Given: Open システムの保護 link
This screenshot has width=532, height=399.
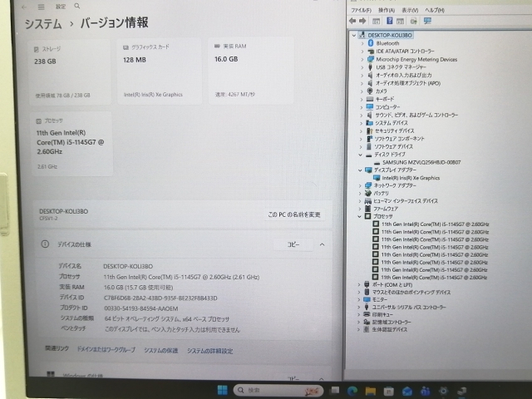Looking at the screenshot, I should 160,350.
